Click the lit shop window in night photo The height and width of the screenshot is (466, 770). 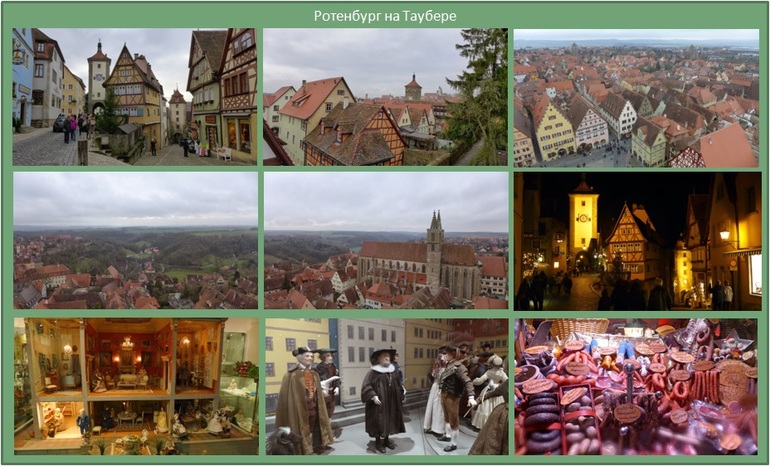(753, 272)
